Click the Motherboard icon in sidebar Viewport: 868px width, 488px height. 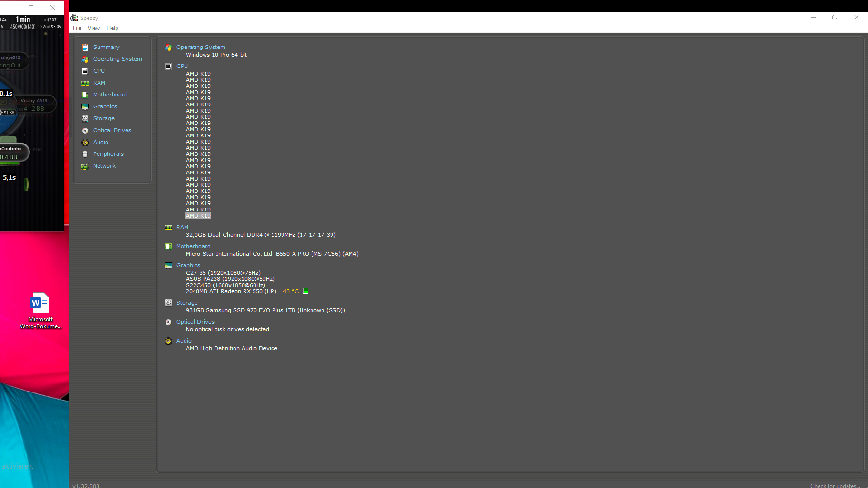(x=85, y=95)
